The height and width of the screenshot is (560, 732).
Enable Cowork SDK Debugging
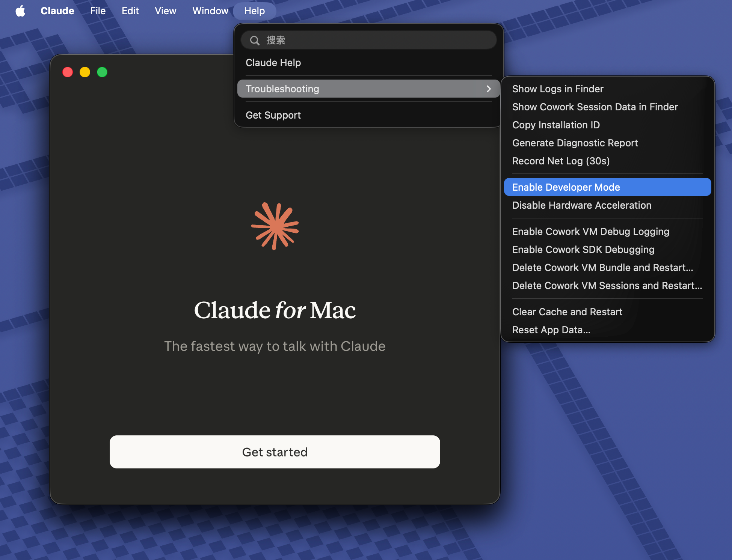pyautogui.click(x=608, y=250)
